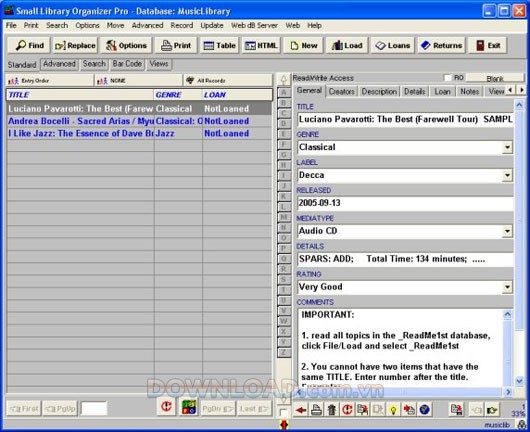Click the up arrow above the alphabet index
The width and height of the screenshot is (530, 432).
pos(284,79)
